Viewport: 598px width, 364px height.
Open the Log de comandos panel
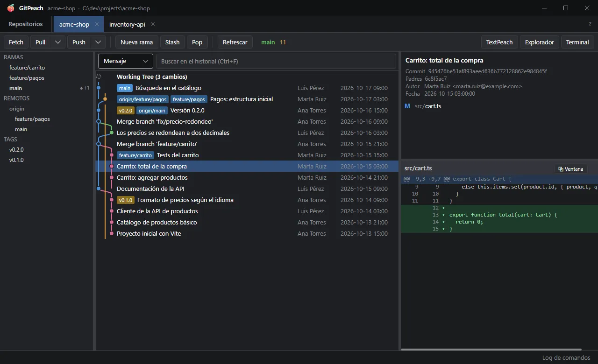coord(566,357)
